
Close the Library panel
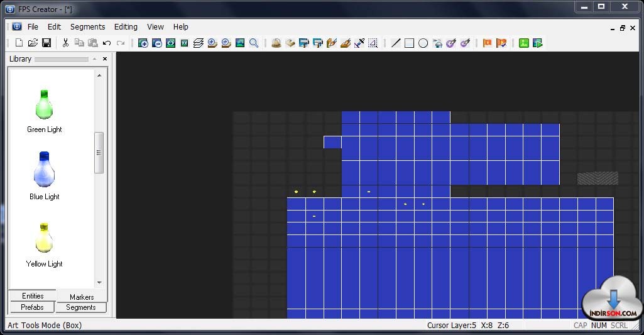[105, 59]
